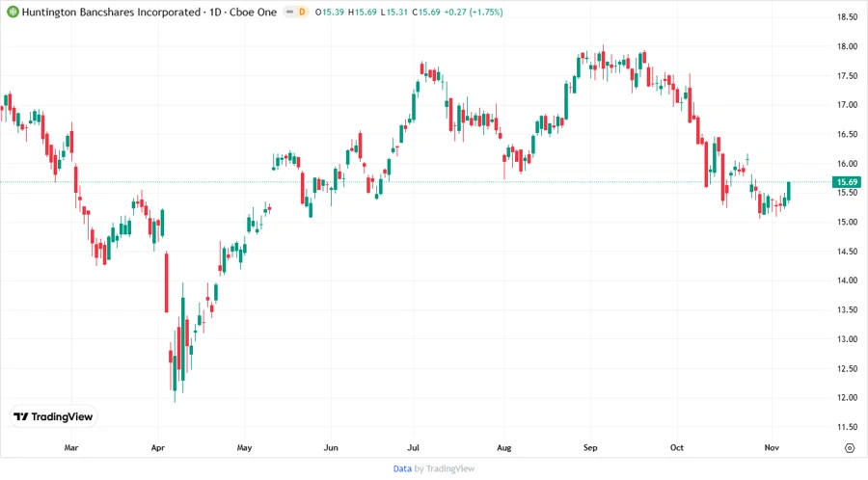The width and height of the screenshot is (868, 480).
Task: Click the May label on time axis
Action: pyautogui.click(x=244, y=447)
